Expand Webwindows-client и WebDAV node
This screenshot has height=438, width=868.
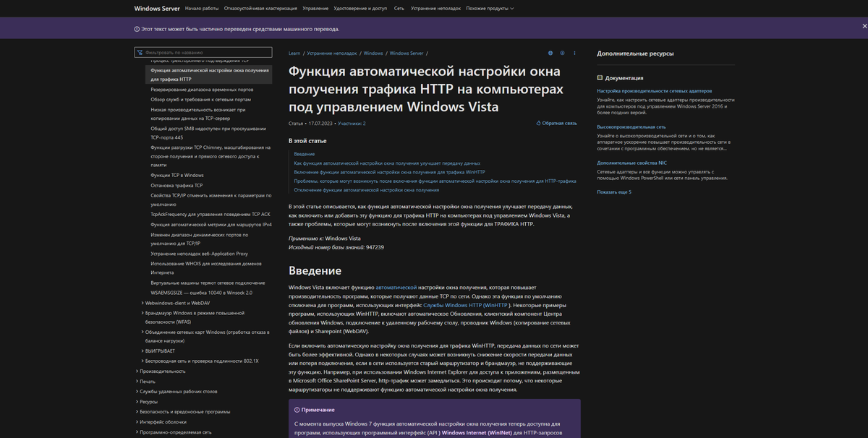pos(142,303)
